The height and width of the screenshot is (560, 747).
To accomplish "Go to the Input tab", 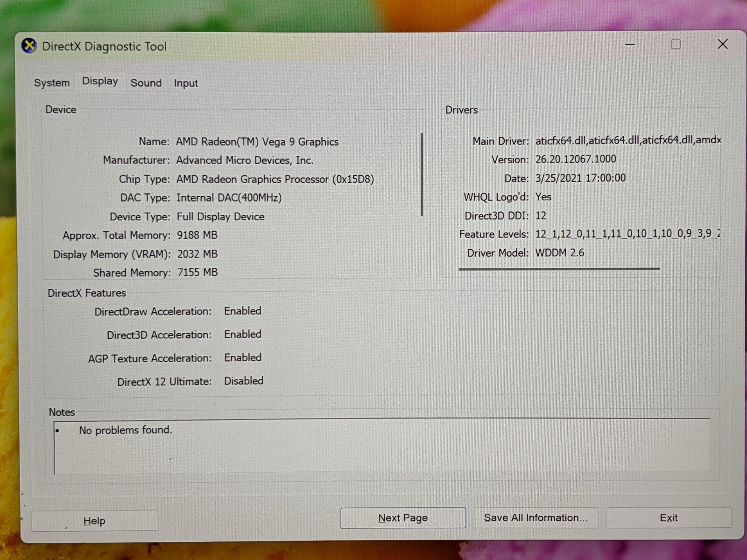I will click(x=186, y=84).
